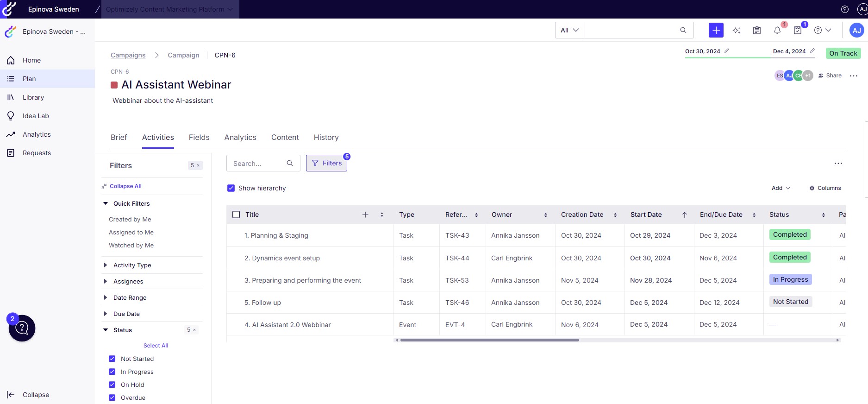
Task: Edit the Dec 4, 2024 end date pencil
Action: (812, 51)
